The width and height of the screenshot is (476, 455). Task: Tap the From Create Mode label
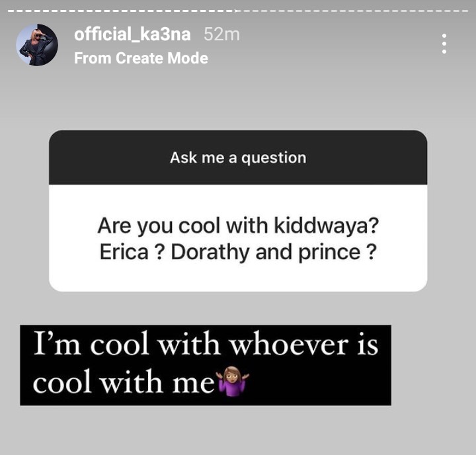tap(141, 58)
